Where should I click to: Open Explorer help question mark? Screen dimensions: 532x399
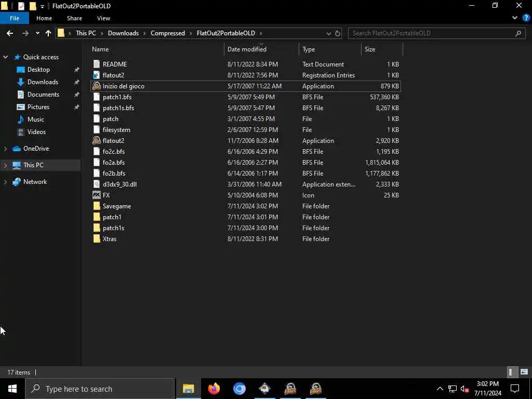[526, 18]
